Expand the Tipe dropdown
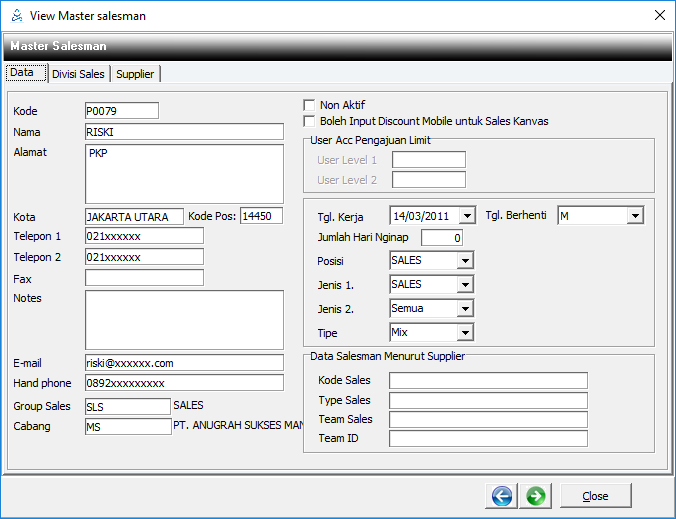The width and height of the screenshot is (676, 519). tap(465, 332)
